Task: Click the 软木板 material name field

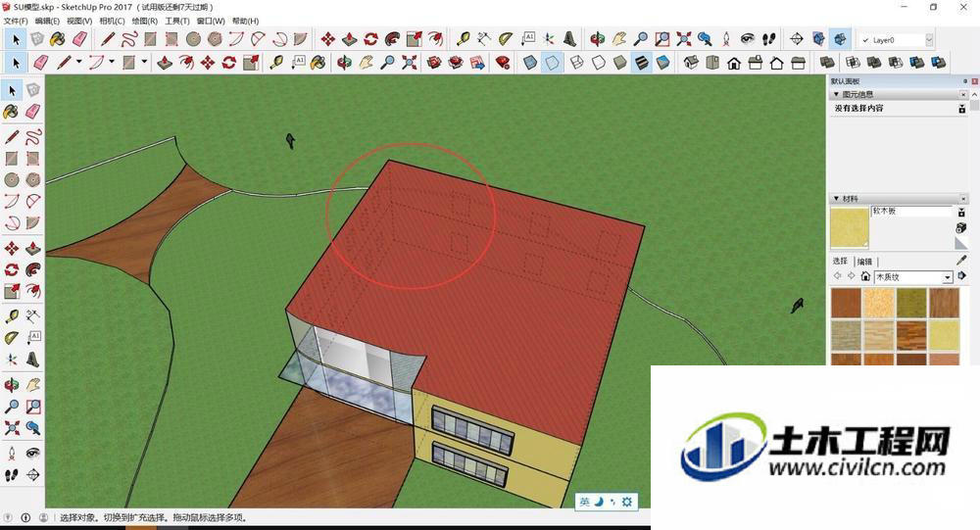Action: pyautogui.click(x=911, y=212)
